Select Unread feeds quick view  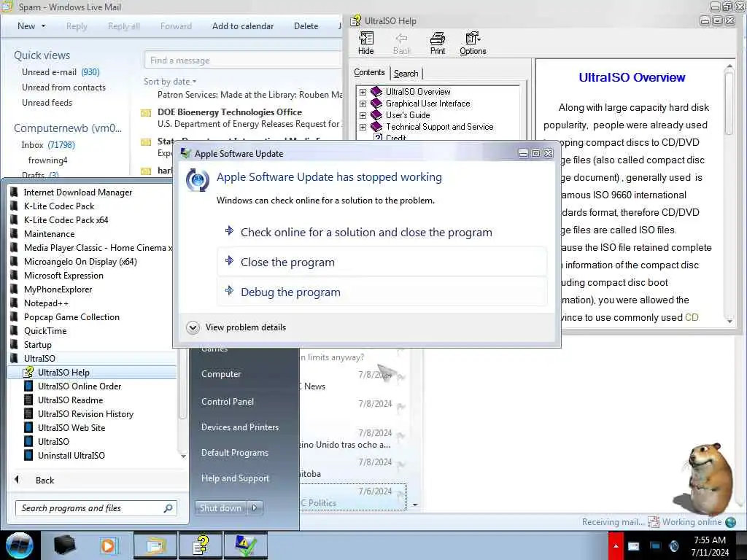[47, 102]
